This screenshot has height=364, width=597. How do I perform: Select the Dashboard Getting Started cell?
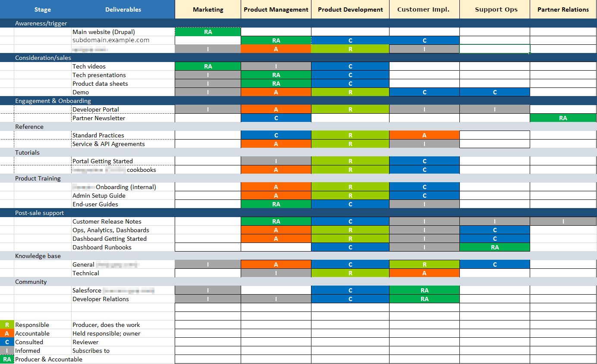tap(123, 239)
